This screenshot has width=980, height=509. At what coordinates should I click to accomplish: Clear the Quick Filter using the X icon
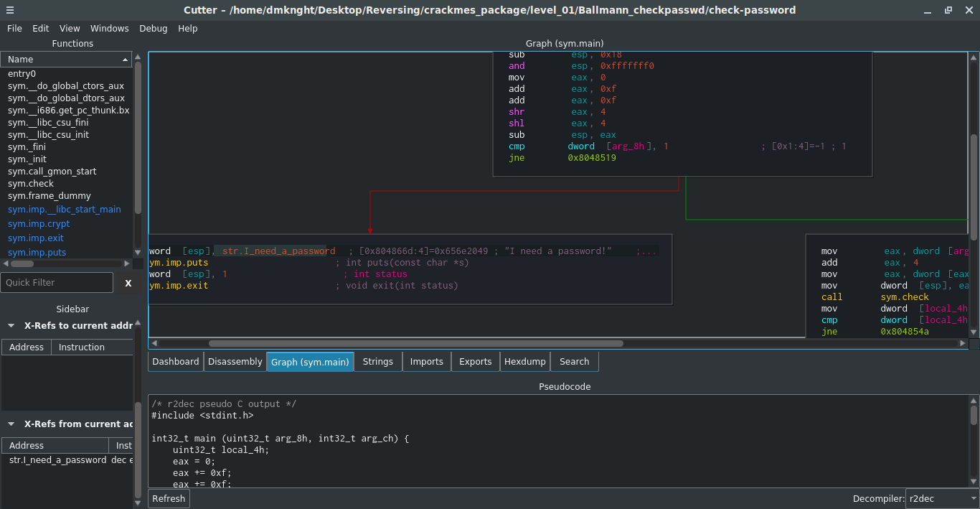[128, 283]
